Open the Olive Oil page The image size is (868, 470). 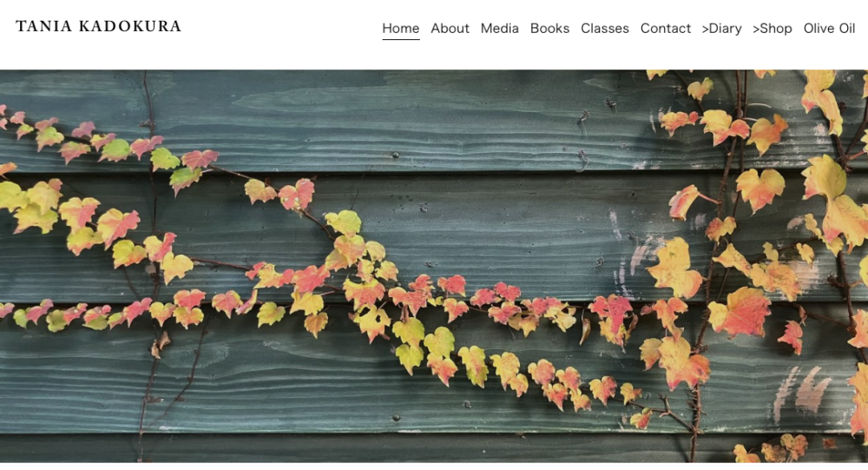pos(829,29)
